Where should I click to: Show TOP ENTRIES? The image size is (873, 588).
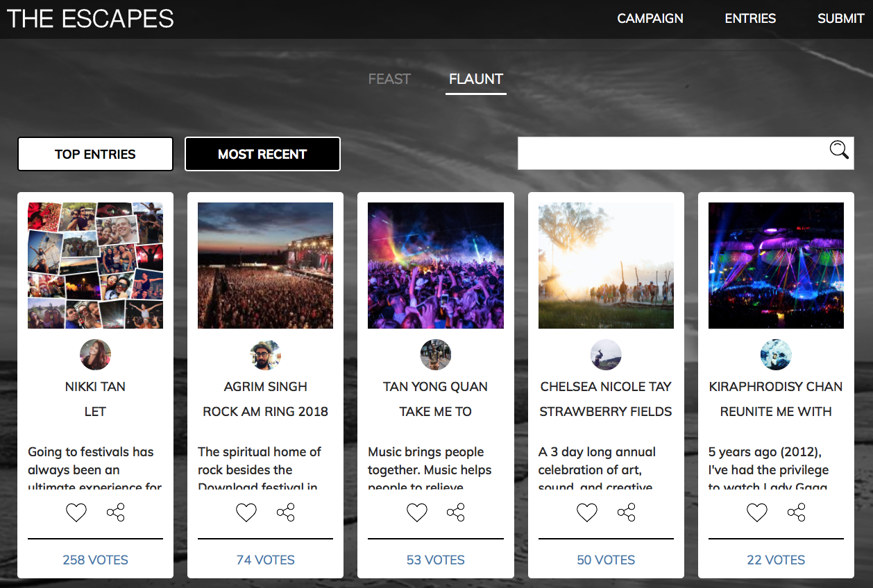pos(95,154)
